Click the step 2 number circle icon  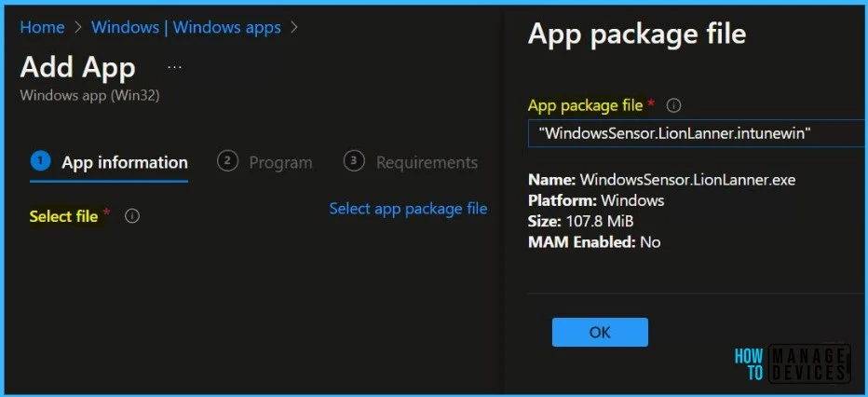(x=227, y=161)
